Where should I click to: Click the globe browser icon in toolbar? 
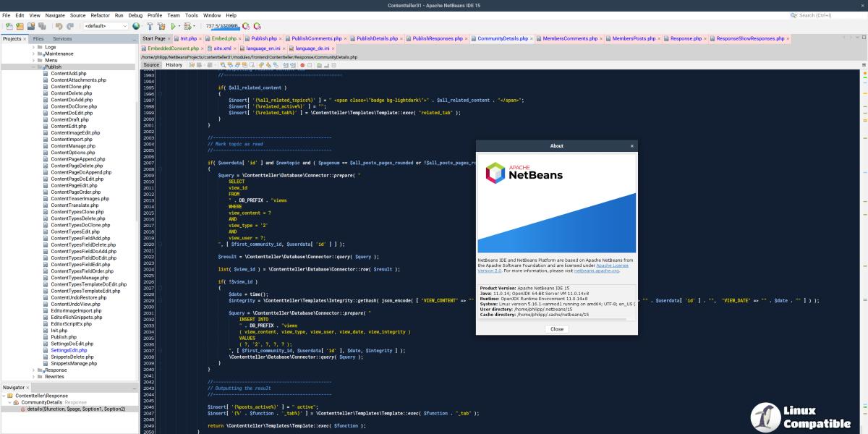click(x=135, y=26)
